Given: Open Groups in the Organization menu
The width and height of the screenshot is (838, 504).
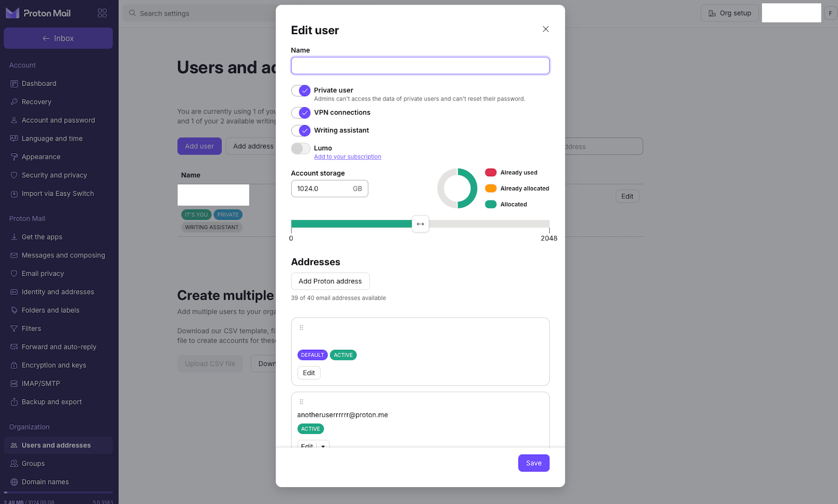Looking at the screenshot, I should coord(33,464).
